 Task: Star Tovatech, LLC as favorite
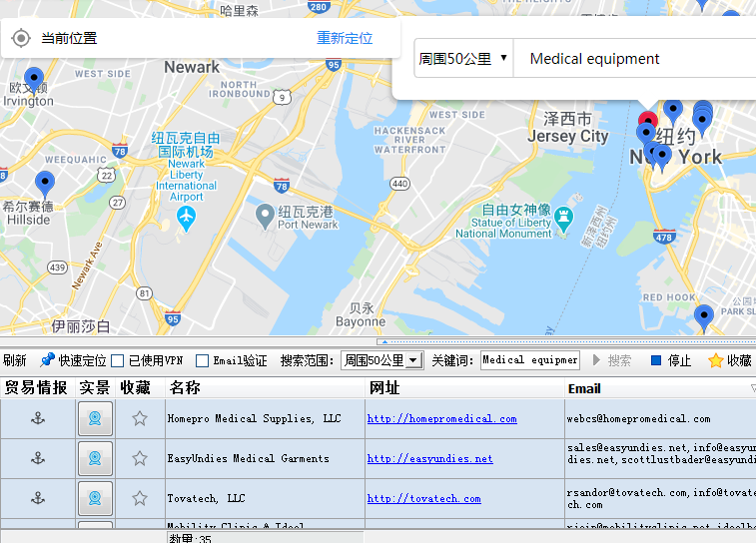(x=140, y=498)
